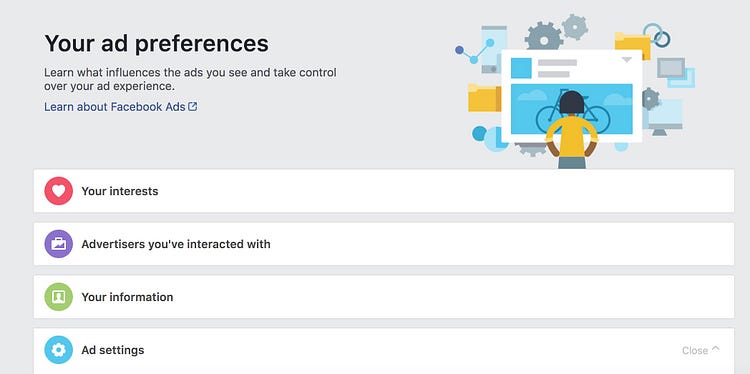Click the green profile information icon
The image size is (750, 374).
(x=58, y=297)
